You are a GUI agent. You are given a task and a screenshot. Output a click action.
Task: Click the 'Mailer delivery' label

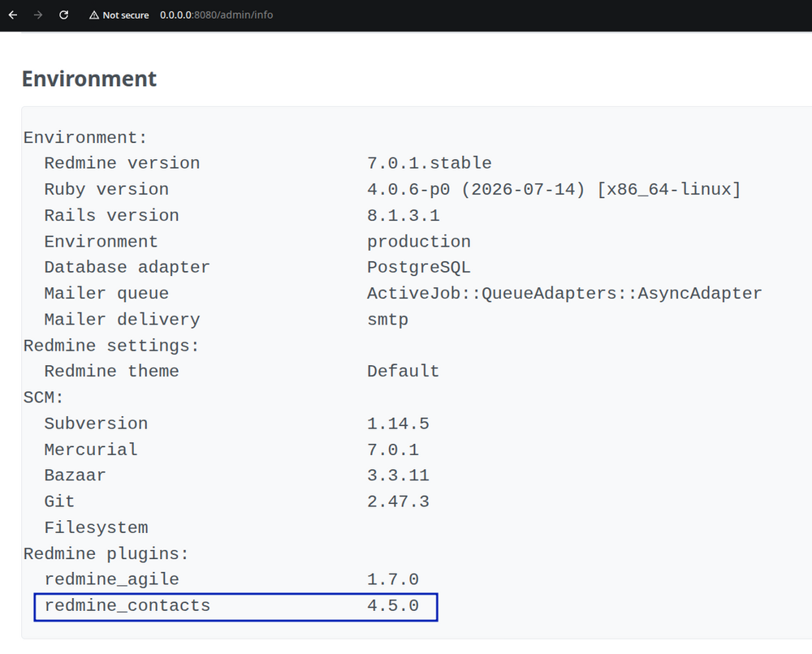[122, 319]
